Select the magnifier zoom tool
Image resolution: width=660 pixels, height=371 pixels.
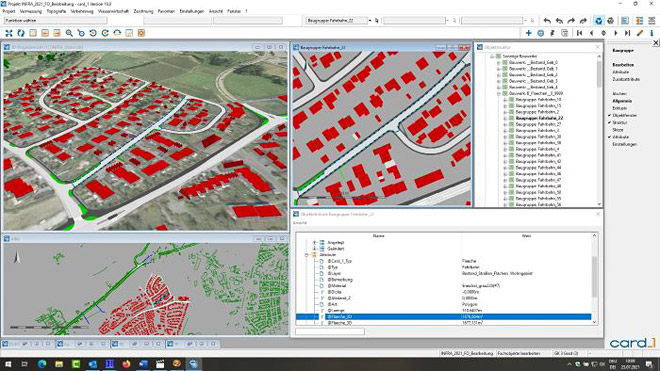(x=69, y=33)
